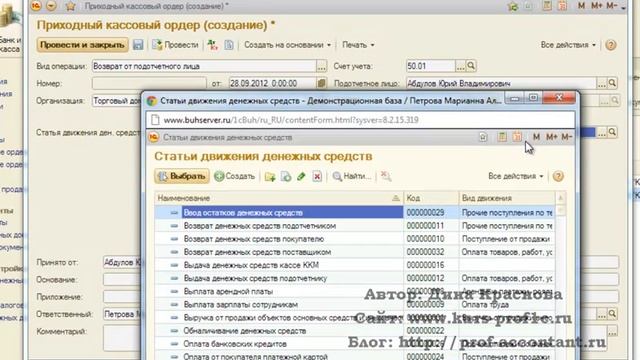Click the Номер input field
This screenshot has height=360, width=640.
[x=149, y=83]
